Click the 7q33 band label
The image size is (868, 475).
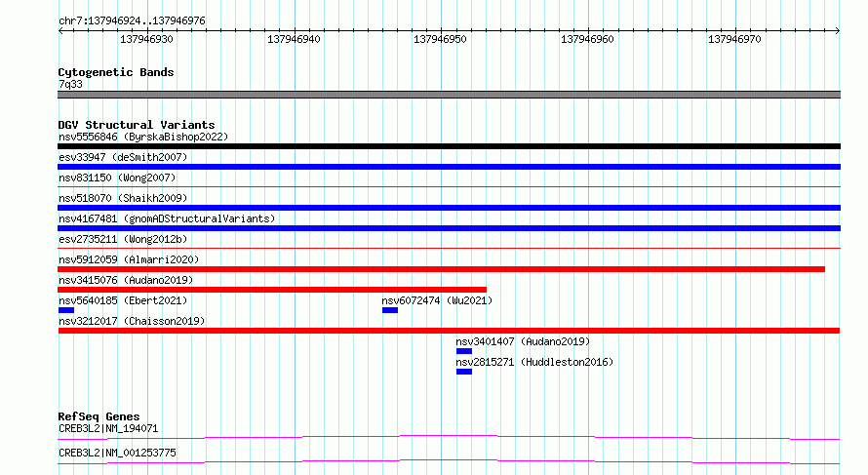click(x=70, y=84)
